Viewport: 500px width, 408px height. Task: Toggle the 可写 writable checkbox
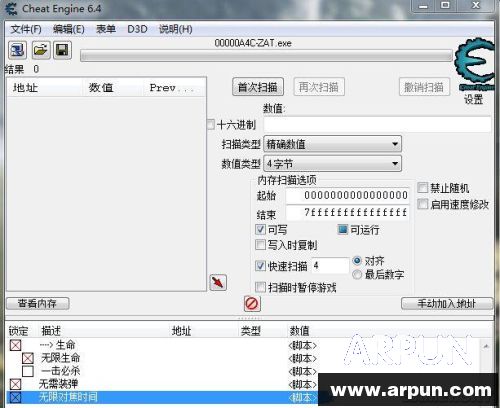tap(260, 229)
